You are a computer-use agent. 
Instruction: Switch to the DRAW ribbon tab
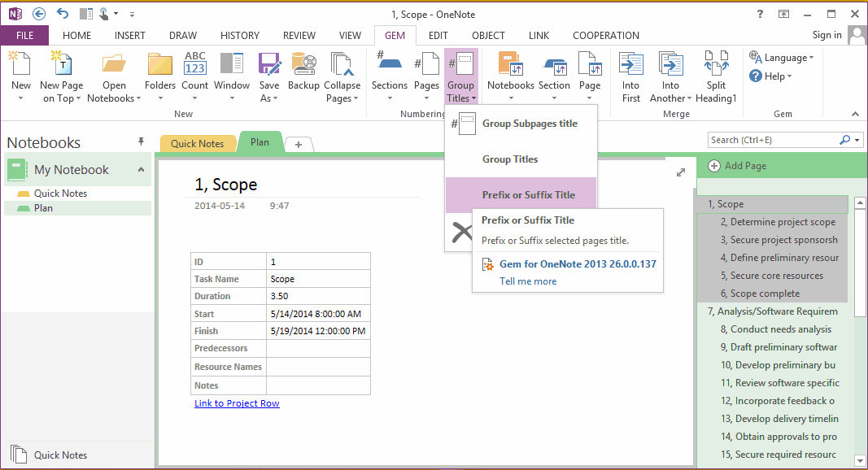183,36
